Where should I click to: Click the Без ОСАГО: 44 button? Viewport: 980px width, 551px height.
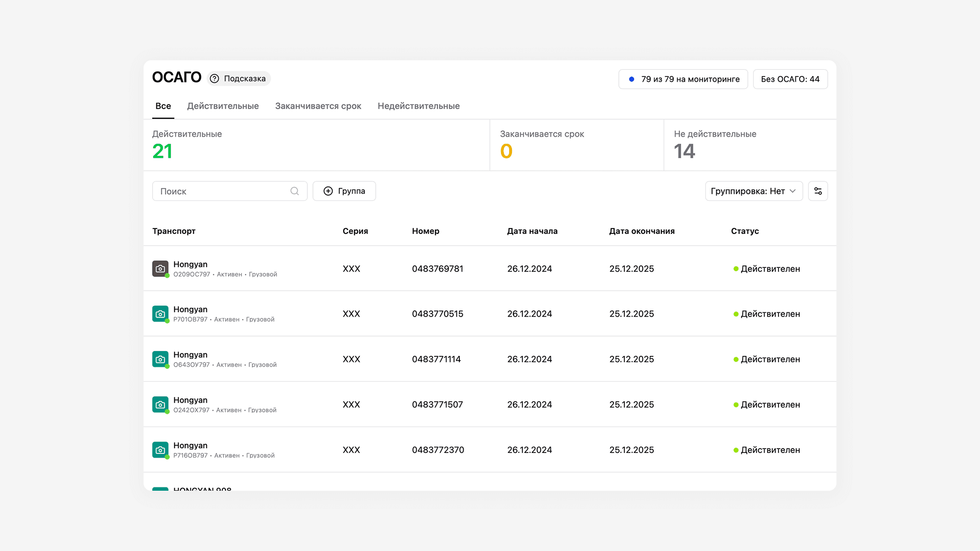(790, 79)
